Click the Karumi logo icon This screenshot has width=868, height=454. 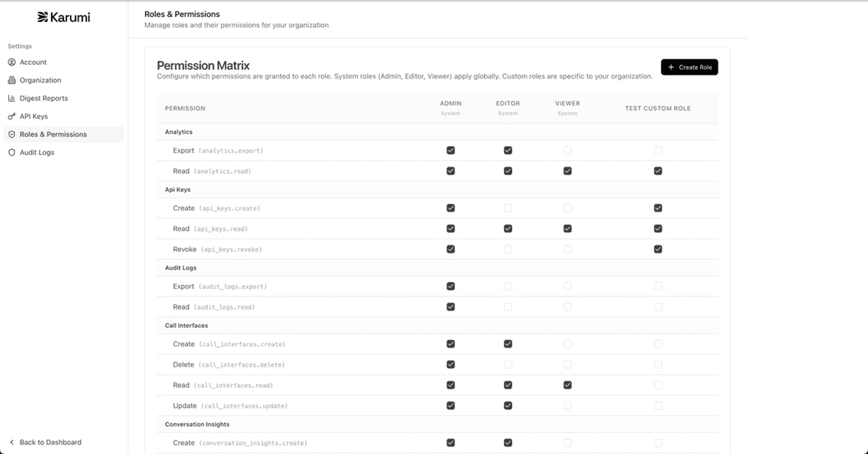[x=42, y=17]
